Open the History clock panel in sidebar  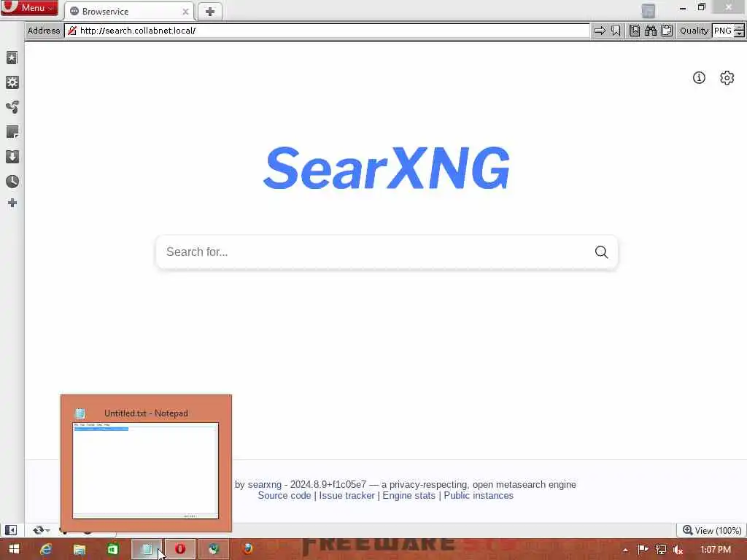(x=12, y=181)
